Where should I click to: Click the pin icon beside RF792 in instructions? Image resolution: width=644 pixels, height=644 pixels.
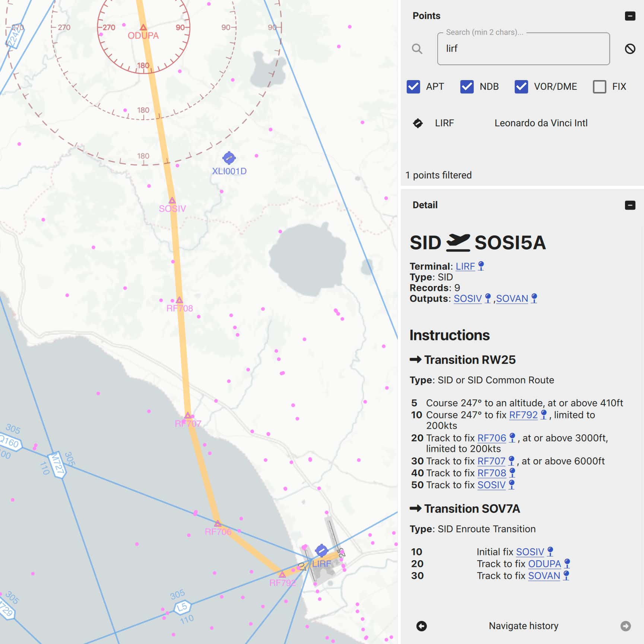point(544,415)
